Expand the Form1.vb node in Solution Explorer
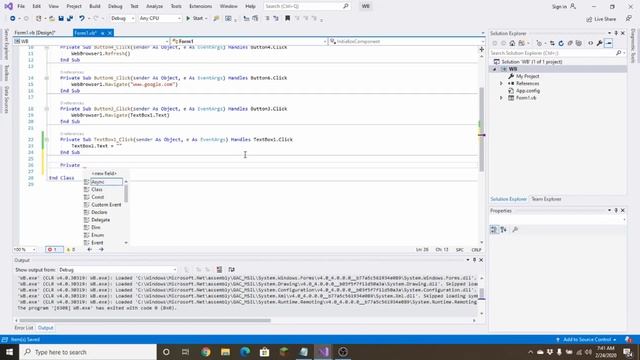Screen dimensions: 640x360 tap(501, 98)
